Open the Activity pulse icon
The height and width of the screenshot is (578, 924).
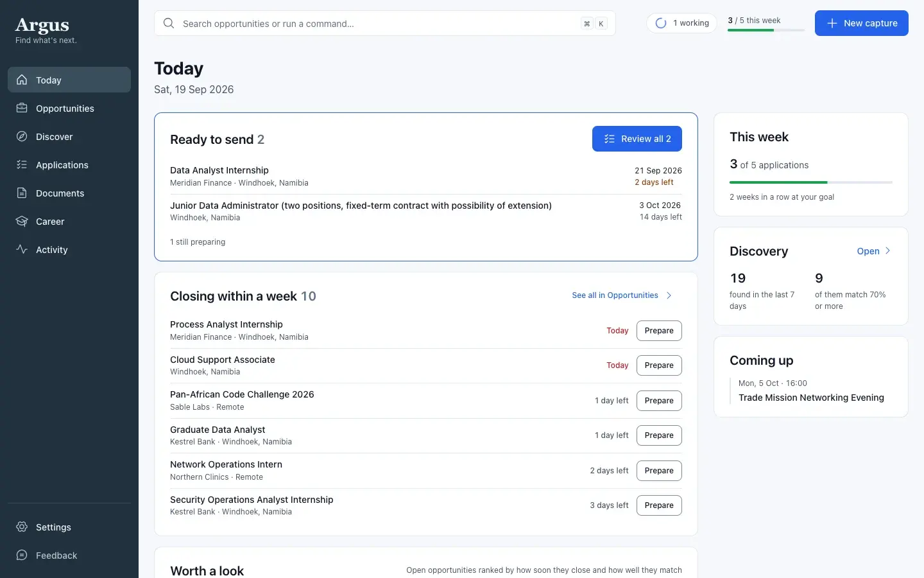coord(22,249)
